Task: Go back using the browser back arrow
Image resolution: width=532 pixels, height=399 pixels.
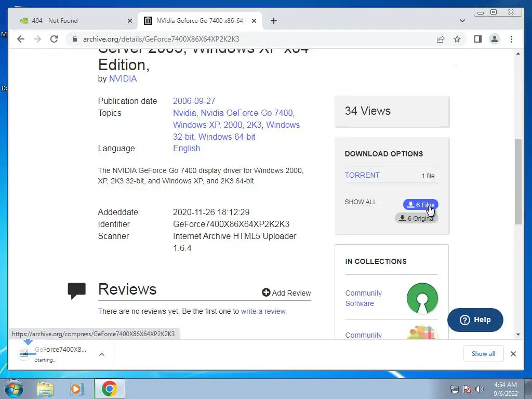Action: (x=21, y=39)
